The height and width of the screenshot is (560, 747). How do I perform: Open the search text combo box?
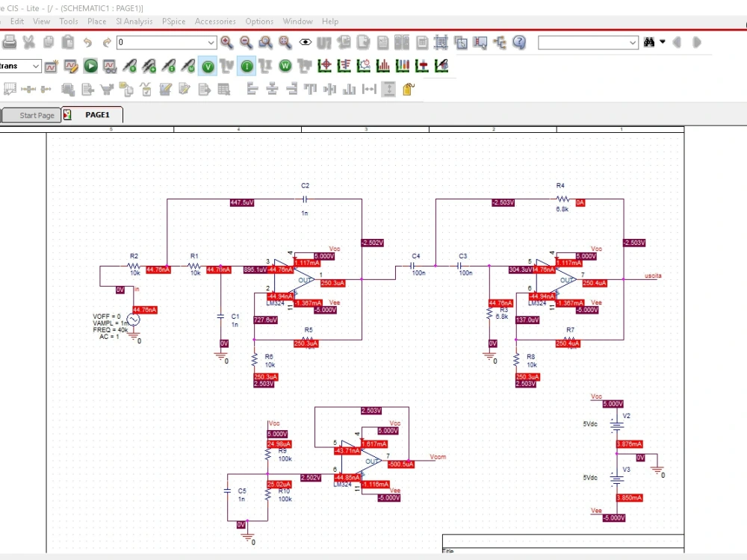[588, 43]
